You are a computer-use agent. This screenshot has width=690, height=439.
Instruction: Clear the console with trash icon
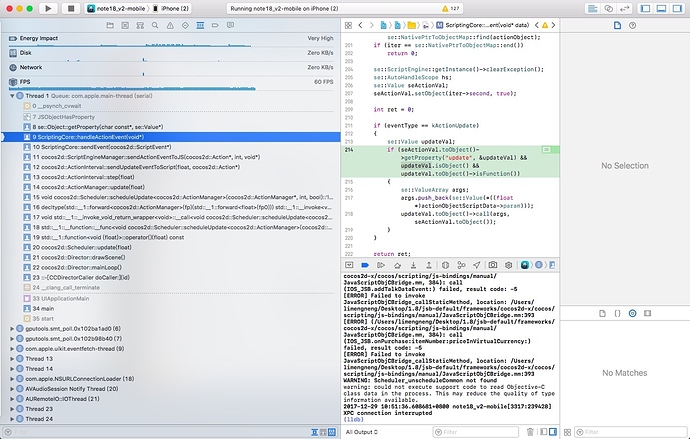(530, 432)
